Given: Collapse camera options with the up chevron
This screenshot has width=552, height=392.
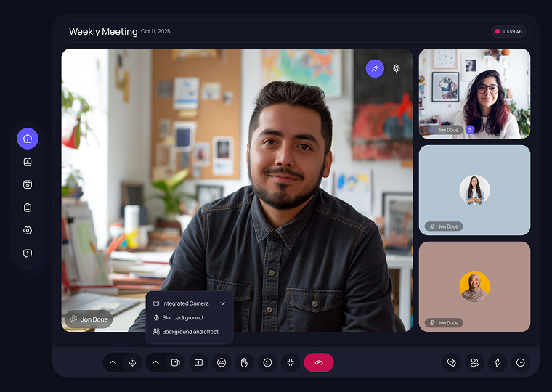Looking at the screenshot, I should click(155, 362).
